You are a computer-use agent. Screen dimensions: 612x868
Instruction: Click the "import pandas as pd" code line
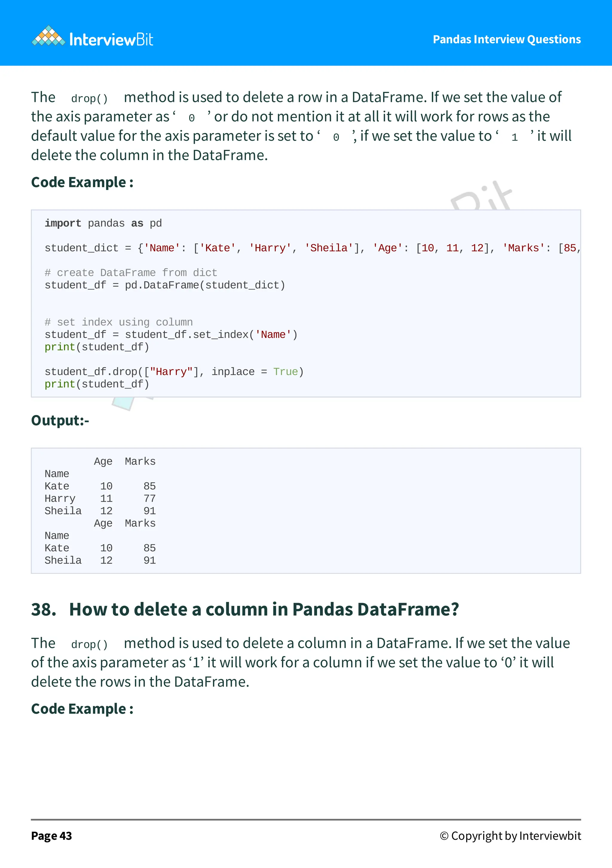coord(103,223)
